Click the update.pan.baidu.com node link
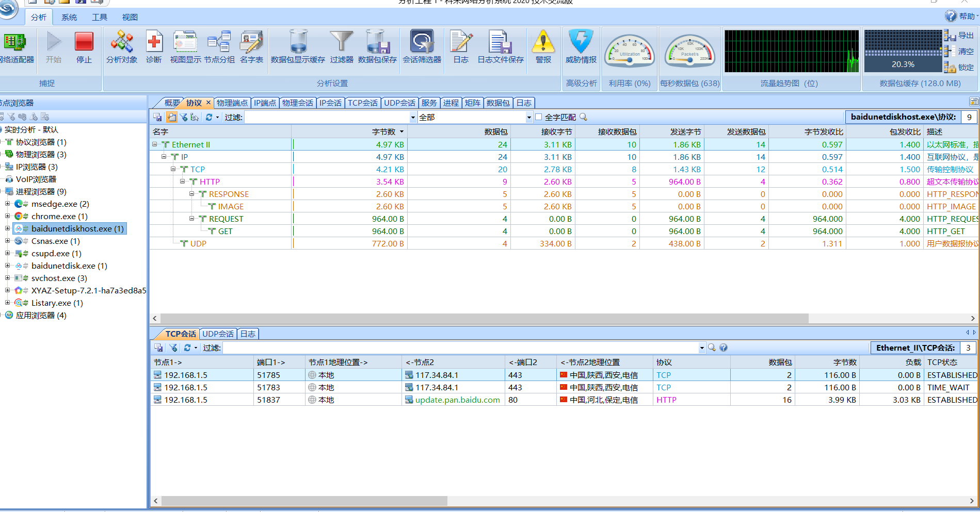The height and width of the screenshot is (512, 980). [x=457, y=400]
